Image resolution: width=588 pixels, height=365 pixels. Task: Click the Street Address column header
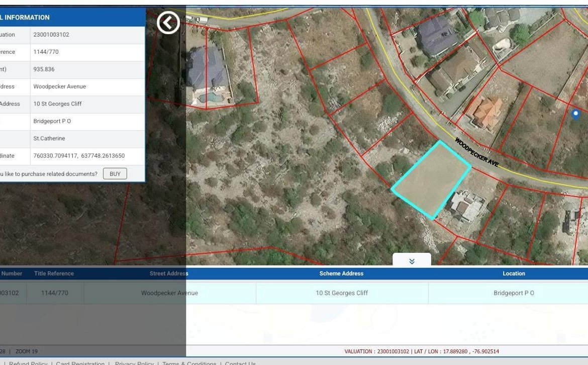pyautogui.click(x=169, y=273)
